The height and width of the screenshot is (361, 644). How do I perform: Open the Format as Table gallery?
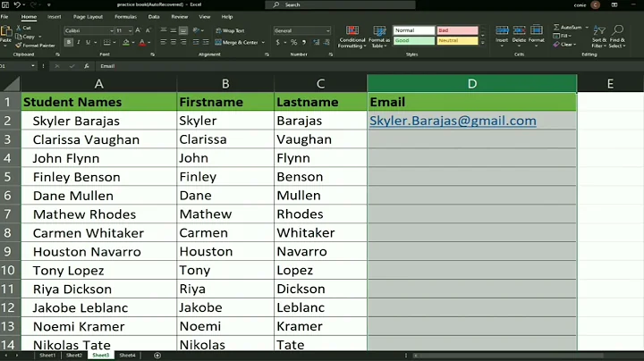coord(379,37)
